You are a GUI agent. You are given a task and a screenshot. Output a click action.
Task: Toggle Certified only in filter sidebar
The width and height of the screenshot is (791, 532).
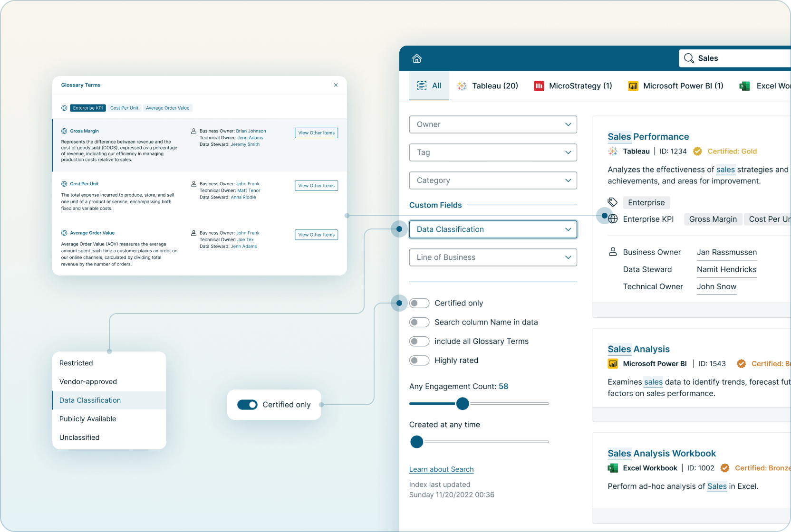click(x=419, y=303)
